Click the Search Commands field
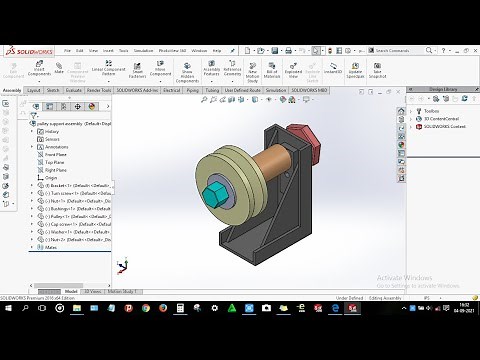Screen dimensions: 480x360 coord(396,51)
